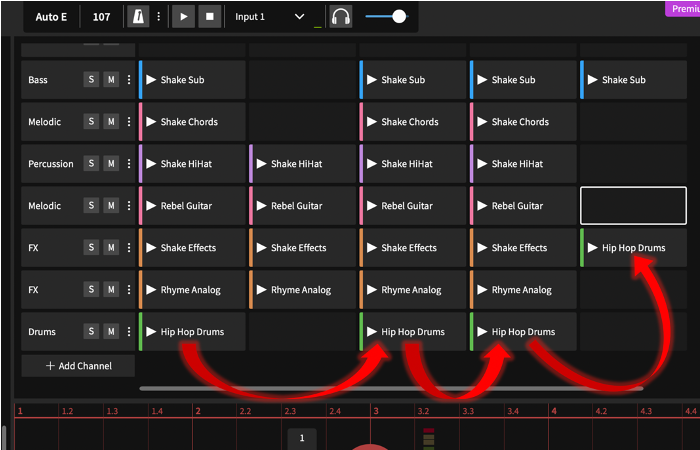Solo the Bass channel
Screen dimensions: 700x450
click(x=91, y=80)
